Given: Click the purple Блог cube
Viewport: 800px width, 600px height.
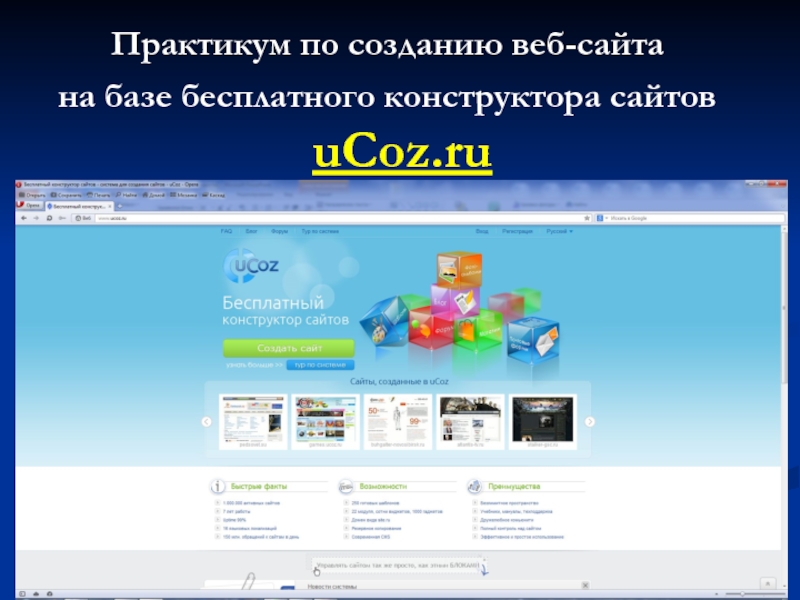Looking at the screenshot, I should tap(454, 301).
